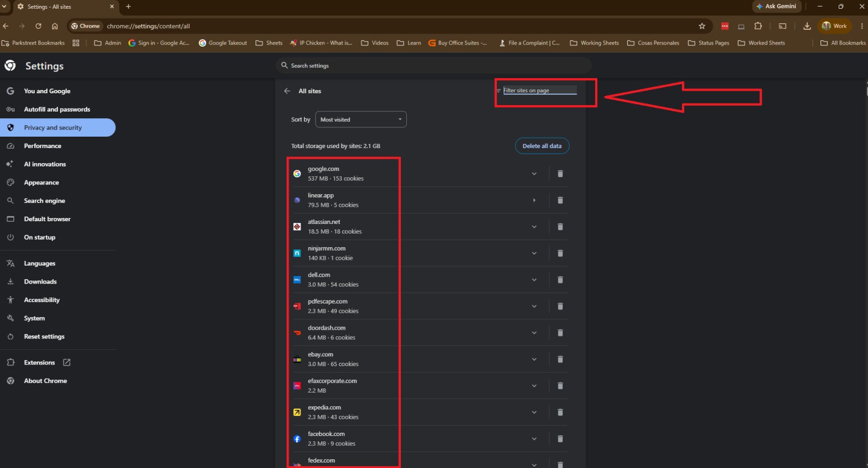868x468 pixels.
Task: Open Autofill and passwords section
Action: click(x=58, y=110)
